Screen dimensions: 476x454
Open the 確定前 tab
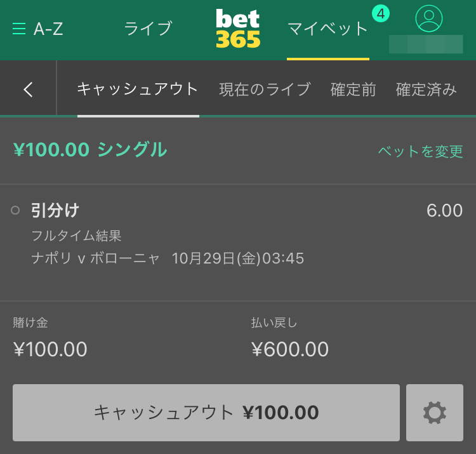[353, 90]
